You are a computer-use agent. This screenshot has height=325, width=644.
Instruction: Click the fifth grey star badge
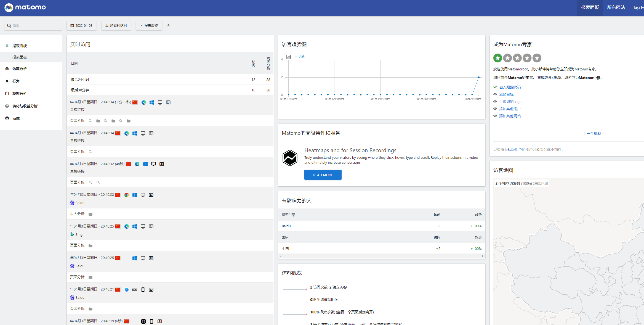537,58
